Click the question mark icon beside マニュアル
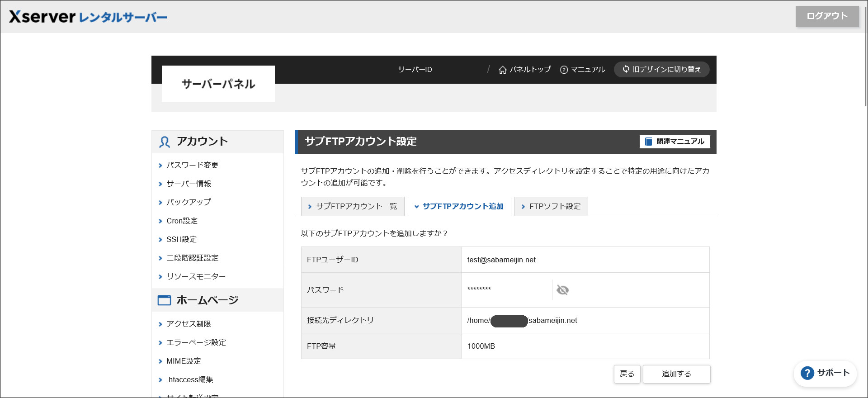 click(564, 70)
